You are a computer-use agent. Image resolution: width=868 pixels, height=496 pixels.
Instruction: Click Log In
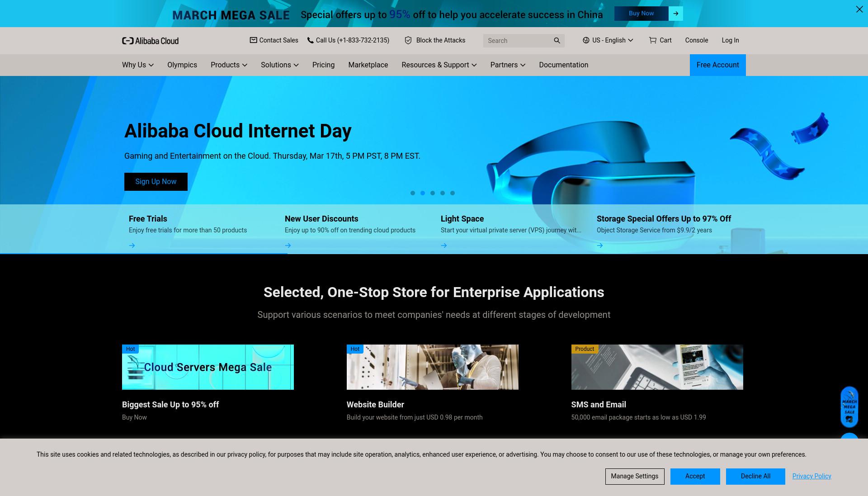[x=730, y=40]
